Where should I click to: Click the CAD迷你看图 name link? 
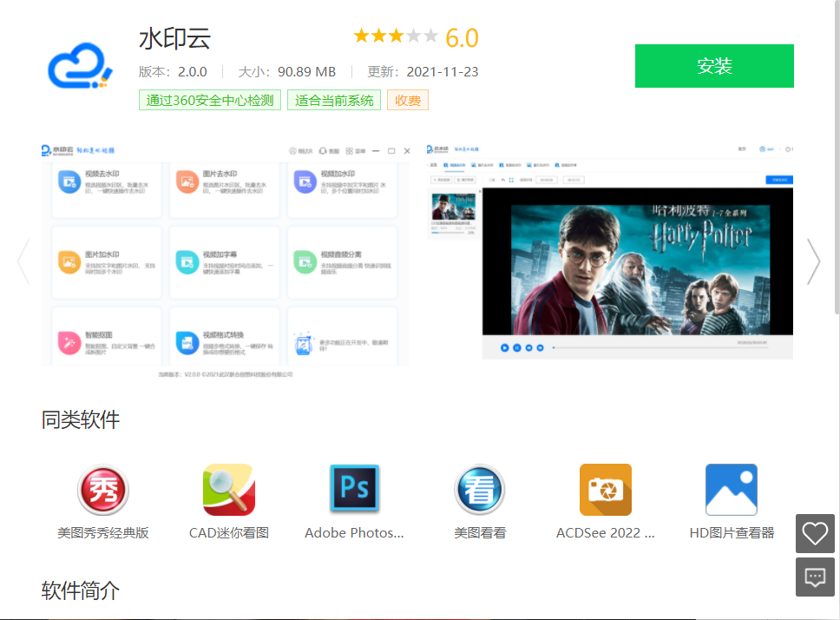click(x=229, y=533)
